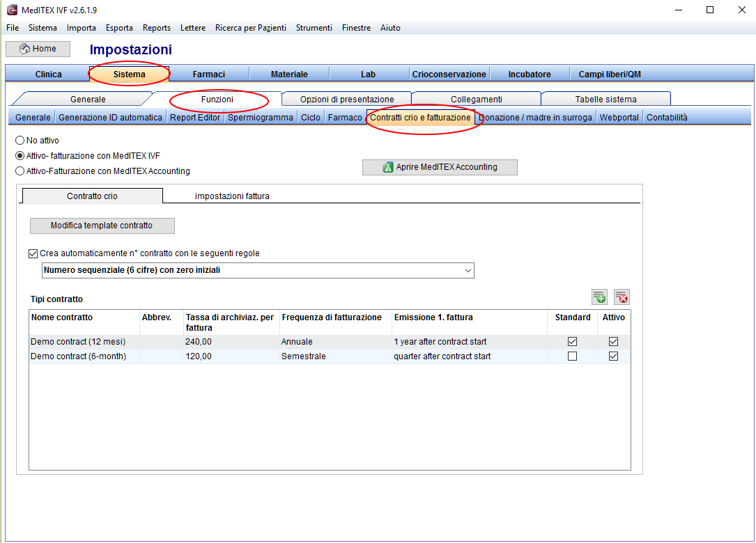The width and height of the screenshot is (756, 543).
Task: Open the Generale second-level tab
Action: tap(88, 100)
